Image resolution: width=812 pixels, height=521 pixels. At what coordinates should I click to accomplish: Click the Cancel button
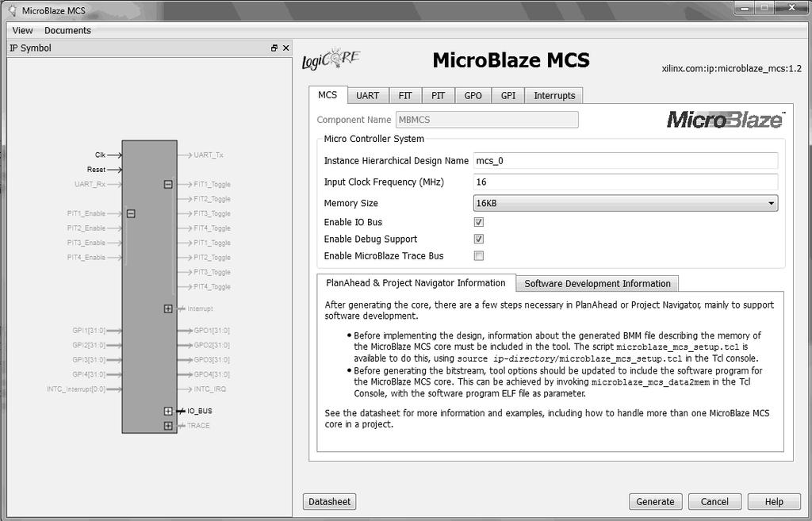tap(714, 502)
